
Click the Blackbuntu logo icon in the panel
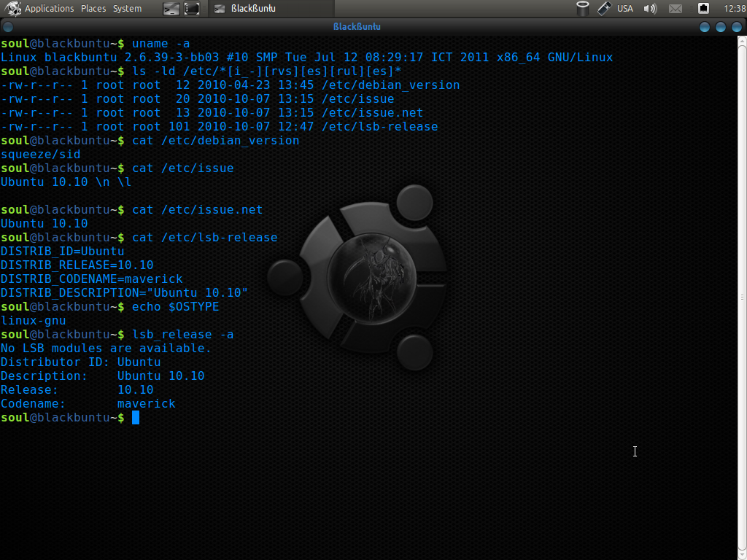(x=12, y=9)
